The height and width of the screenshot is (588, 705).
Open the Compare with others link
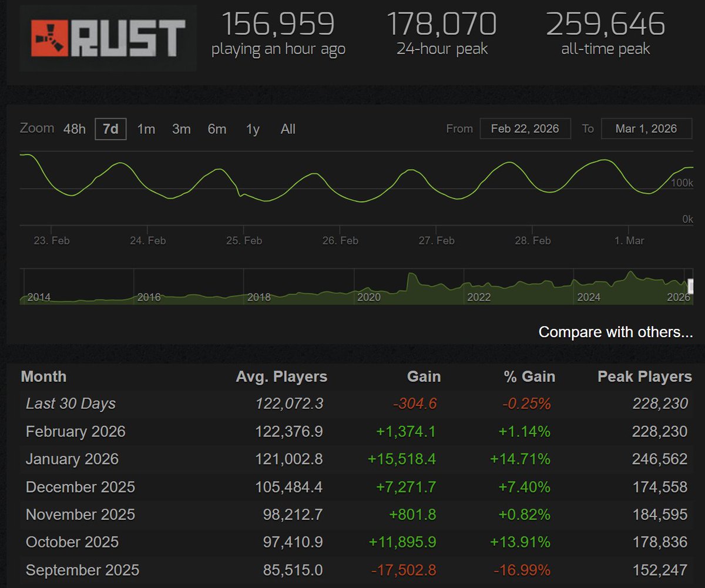[616, 332]
